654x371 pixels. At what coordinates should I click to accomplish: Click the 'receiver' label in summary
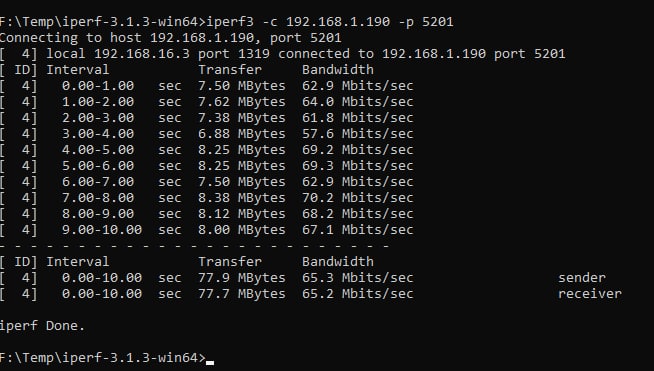(x=590, y=294)
